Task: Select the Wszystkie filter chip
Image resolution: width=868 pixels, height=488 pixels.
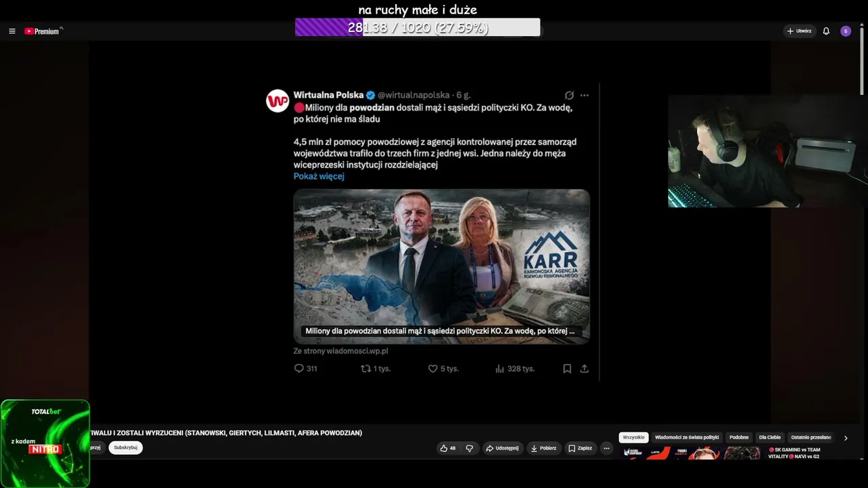Action: [633, 438]
